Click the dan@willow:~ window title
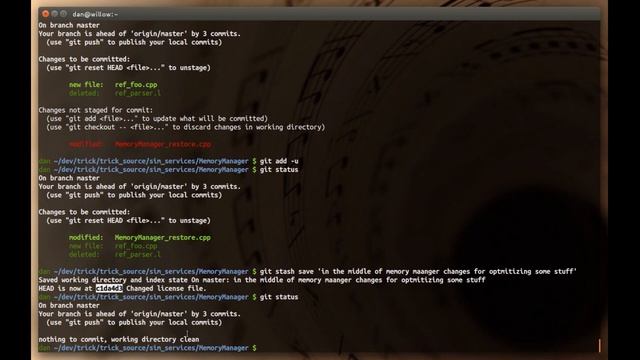640x360 pixels. click(x=95, y=14)
